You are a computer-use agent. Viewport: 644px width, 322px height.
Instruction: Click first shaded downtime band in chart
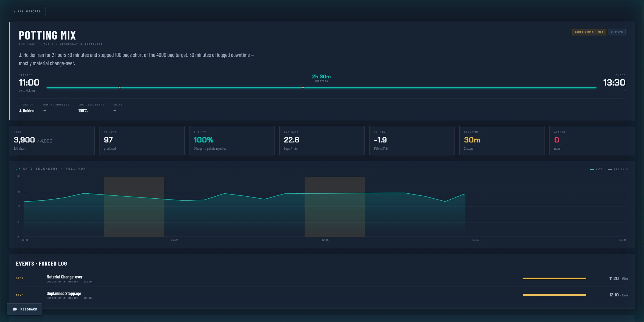(x=134, y=207)
